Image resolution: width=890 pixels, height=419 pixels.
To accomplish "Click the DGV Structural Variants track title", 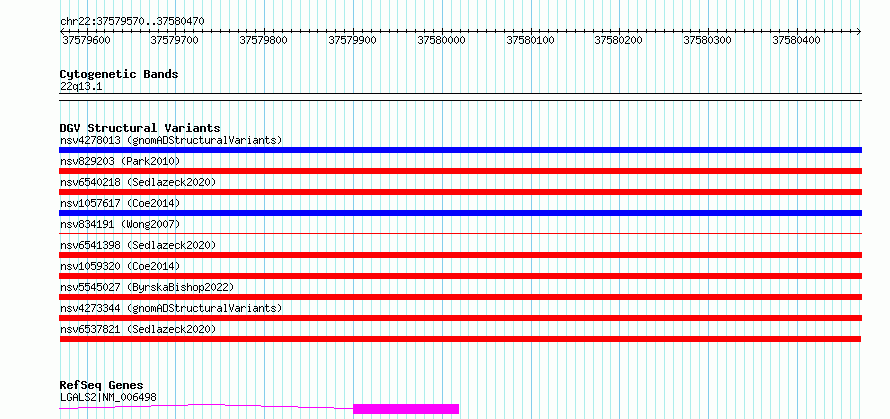I will 140,128.
